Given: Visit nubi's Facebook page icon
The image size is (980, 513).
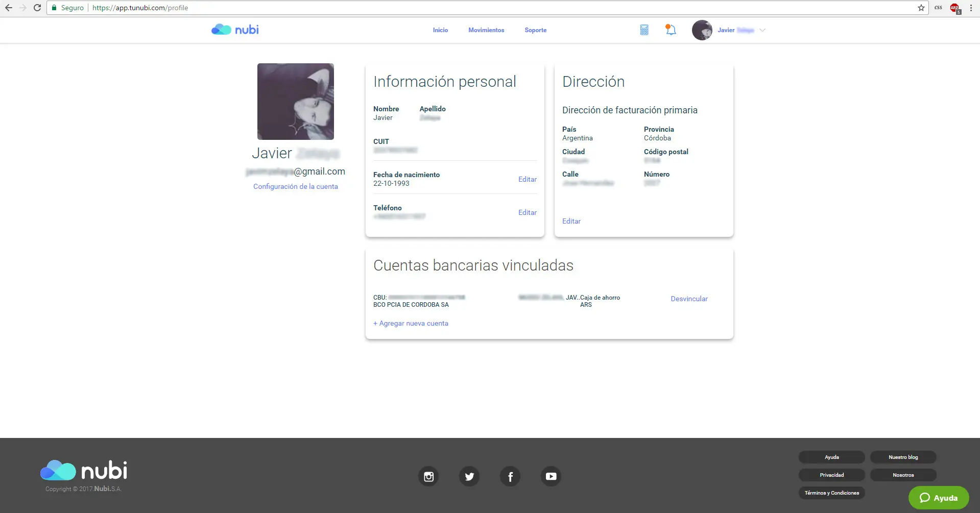Looking at the screenshot, I should coord(510,476).
